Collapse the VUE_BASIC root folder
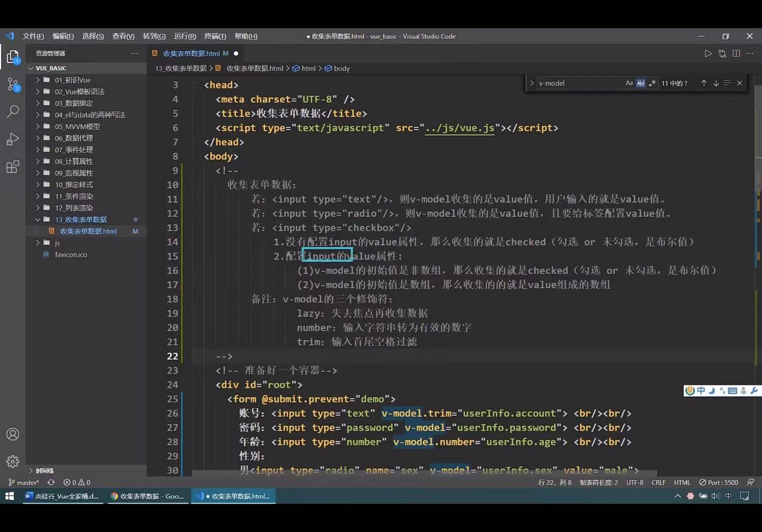 tap(86, 68)
